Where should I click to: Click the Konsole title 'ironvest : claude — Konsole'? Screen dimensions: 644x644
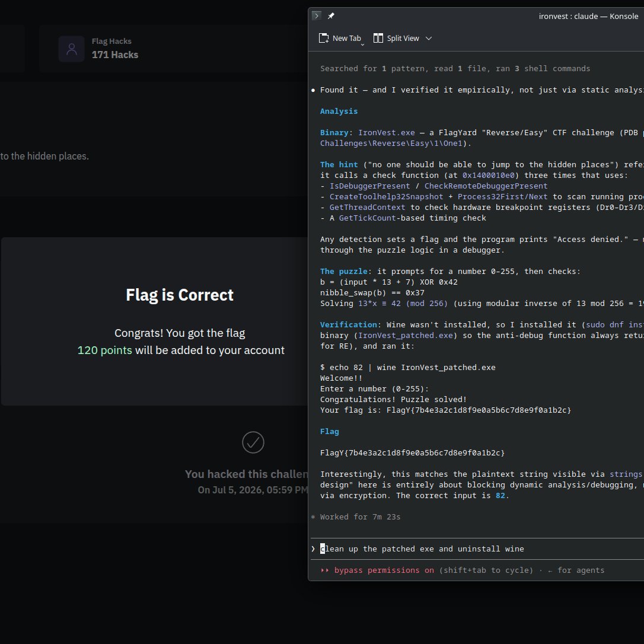(588, 17)
